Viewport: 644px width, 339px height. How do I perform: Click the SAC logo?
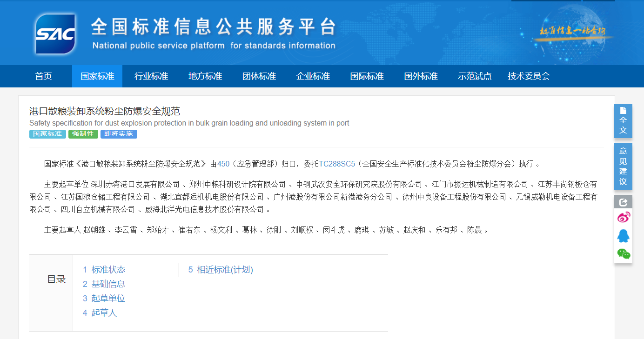(55, 33)
